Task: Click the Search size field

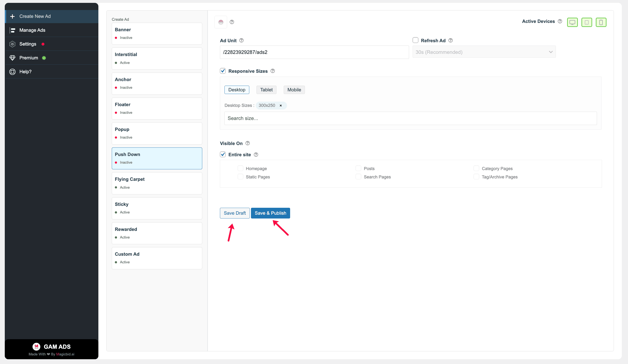Action: pos(410,118)
